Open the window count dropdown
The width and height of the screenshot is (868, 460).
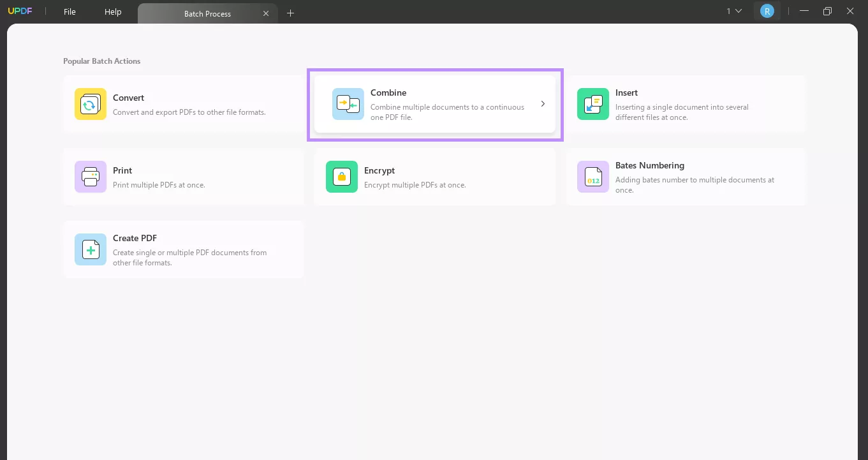tap(734, 11)
